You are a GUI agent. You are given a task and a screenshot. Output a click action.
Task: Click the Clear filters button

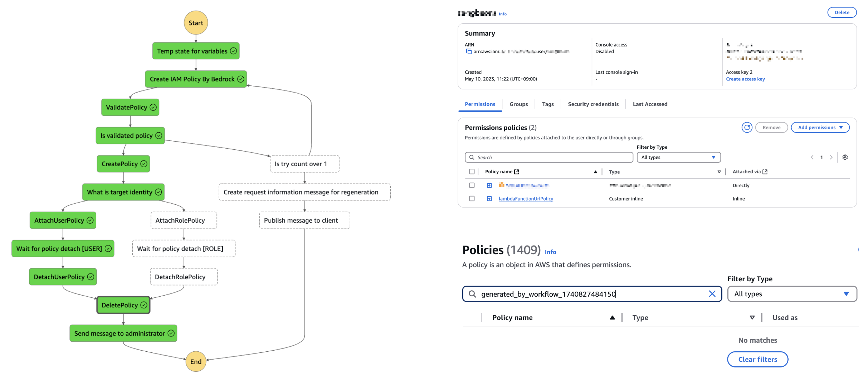click(757, 359)
